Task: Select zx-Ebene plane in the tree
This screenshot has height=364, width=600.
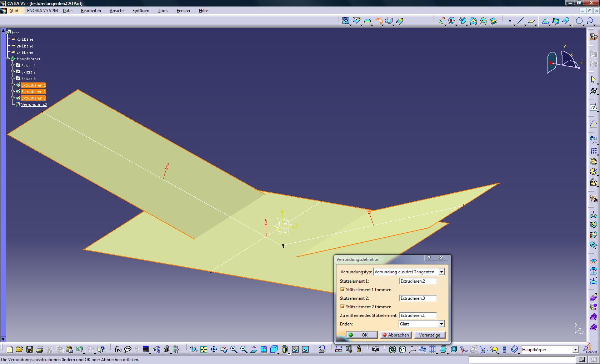Action: coord(25,52)
